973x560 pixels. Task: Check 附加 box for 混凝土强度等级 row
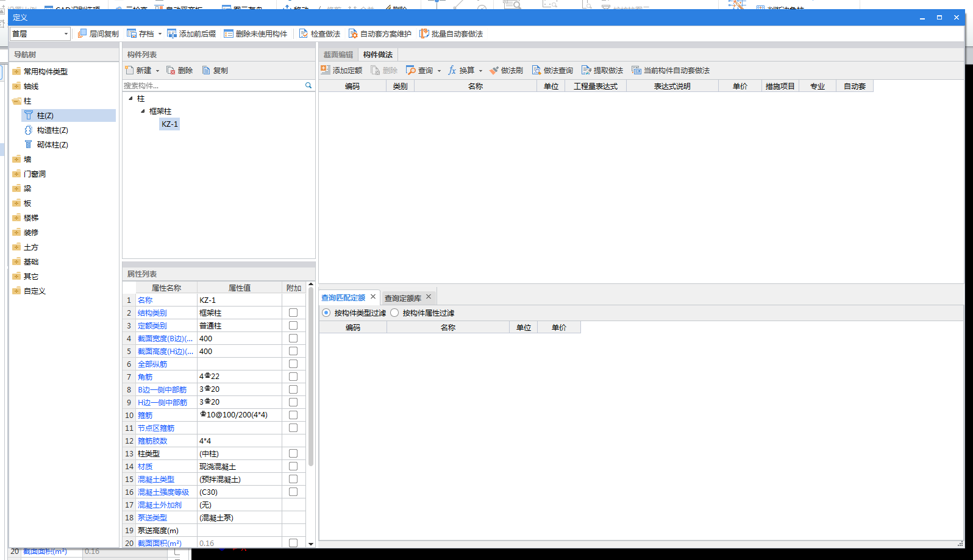pos(293,492)
